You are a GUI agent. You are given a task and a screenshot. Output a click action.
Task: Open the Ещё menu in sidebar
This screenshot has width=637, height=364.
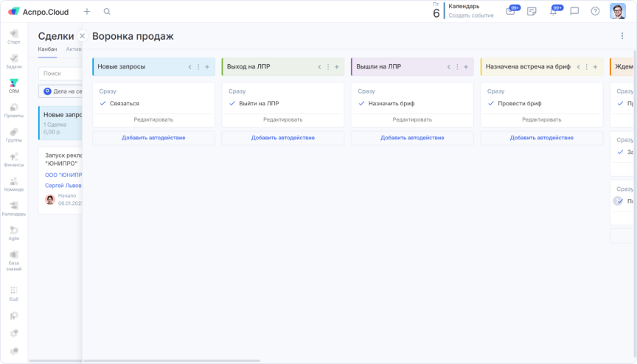pyautogui.click(x=14, y=293)
